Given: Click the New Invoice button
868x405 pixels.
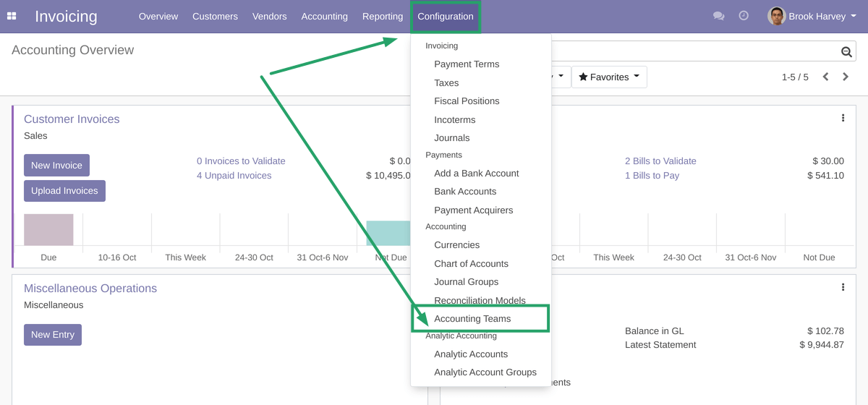Looking at the screenshot, I should 56,166.
